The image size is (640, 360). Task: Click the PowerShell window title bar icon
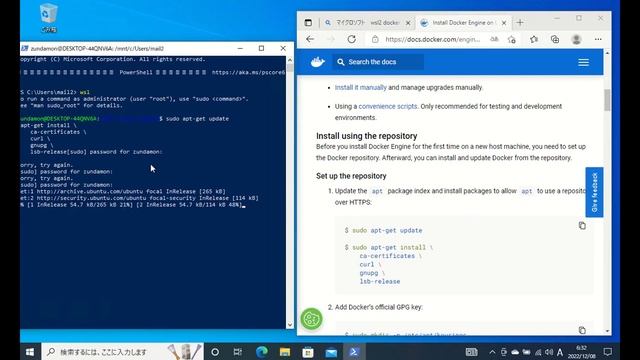25,48
